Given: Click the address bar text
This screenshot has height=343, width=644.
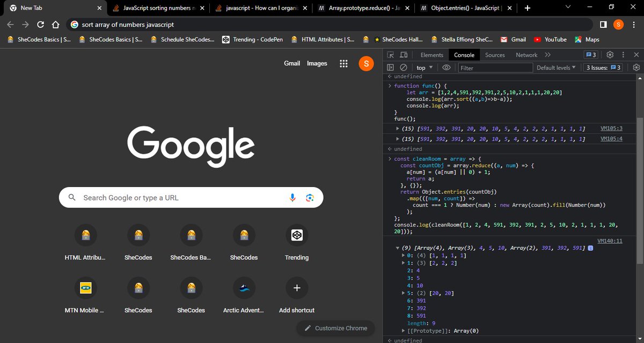Looking at the screenshot, I should click(128, 25).
